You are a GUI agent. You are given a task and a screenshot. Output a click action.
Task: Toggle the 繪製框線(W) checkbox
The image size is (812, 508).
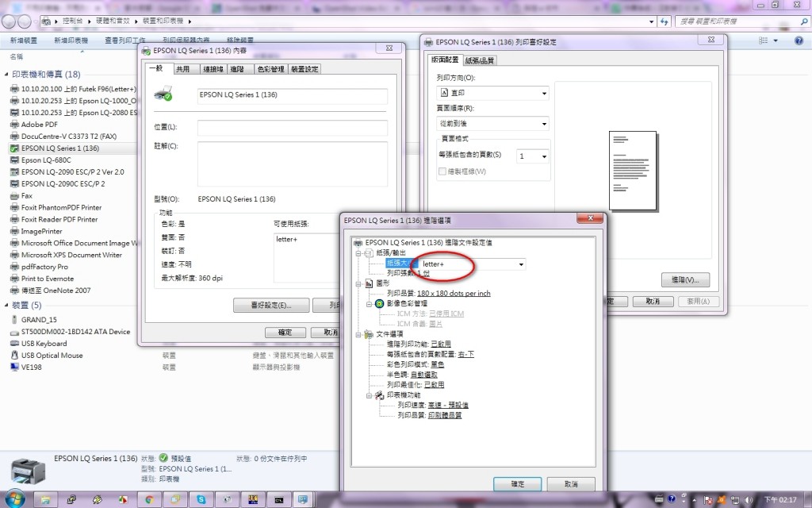[442, 171]
